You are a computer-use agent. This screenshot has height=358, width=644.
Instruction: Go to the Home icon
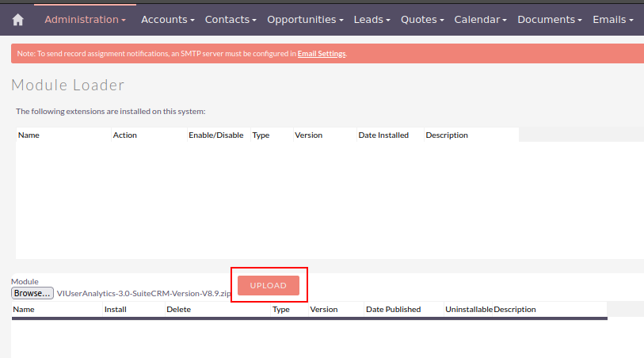[x=17, y=20]
